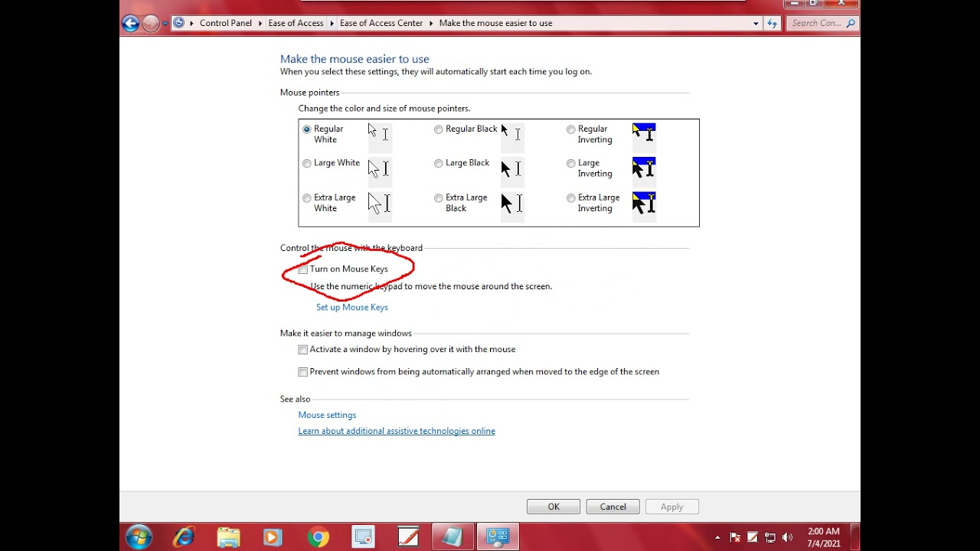Click the Cancel button

point(613,507)
